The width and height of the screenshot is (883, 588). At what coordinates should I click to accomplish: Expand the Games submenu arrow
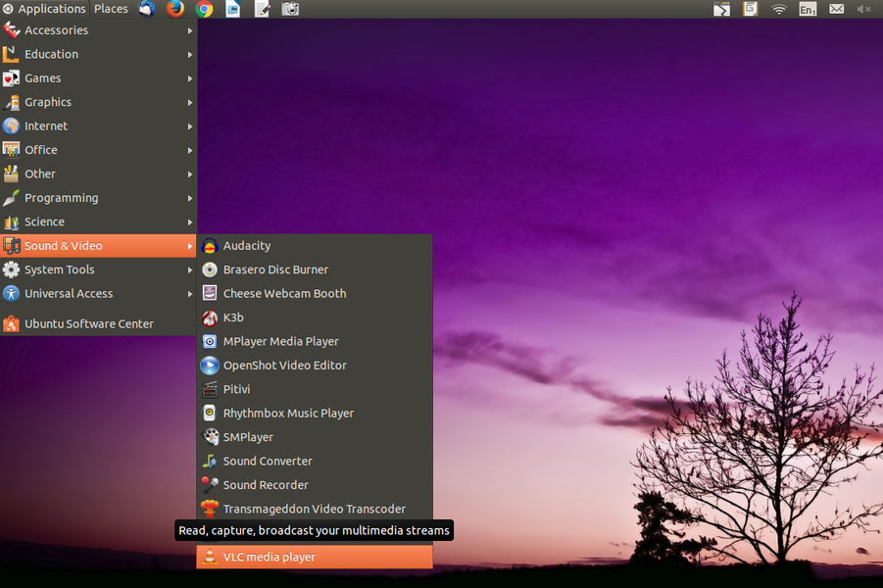(x=190, y=78)
